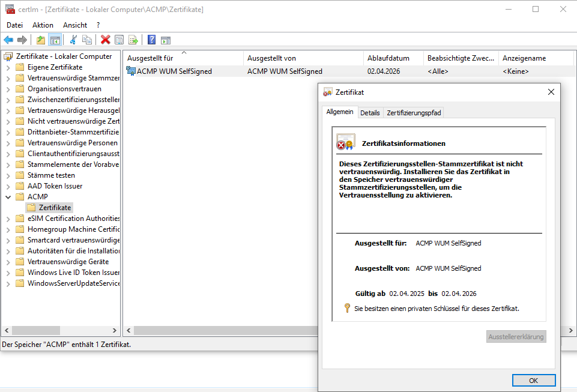Click the Export list icon
This screenshot has width=577, height=392.
click(133, 40)
